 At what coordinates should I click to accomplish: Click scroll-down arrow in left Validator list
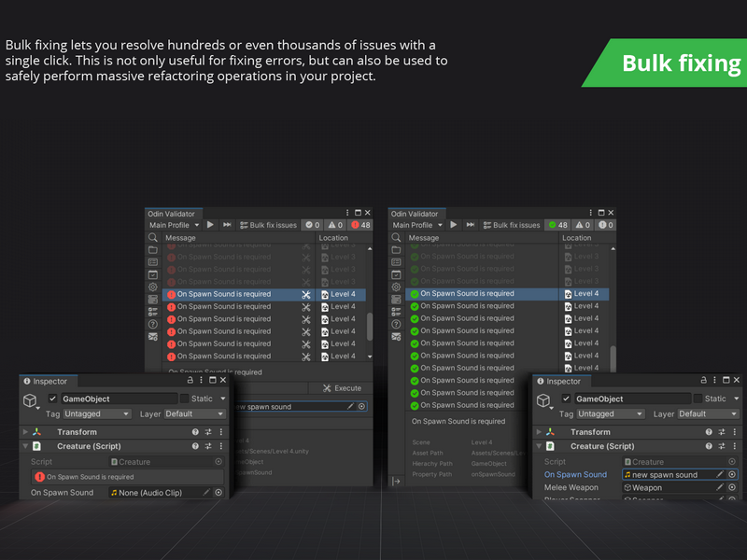[370, 357]
